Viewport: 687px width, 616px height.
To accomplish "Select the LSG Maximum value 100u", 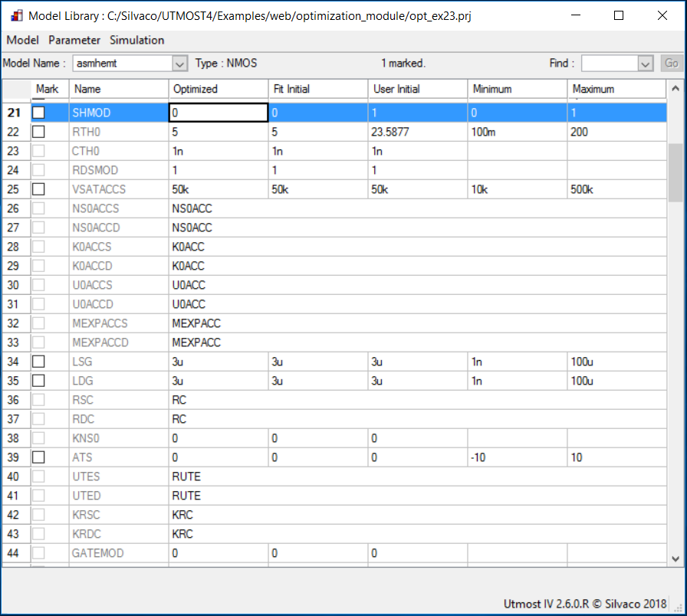I will [617, 362].
